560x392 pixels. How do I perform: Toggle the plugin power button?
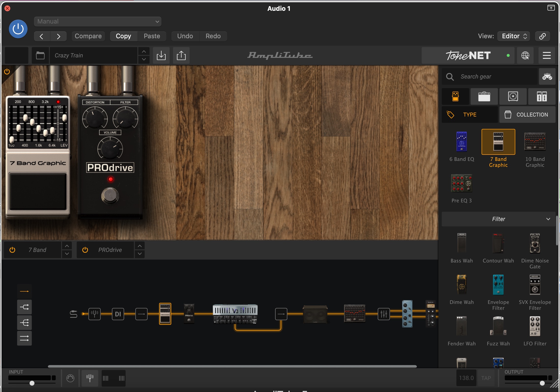tap(18, 29)
